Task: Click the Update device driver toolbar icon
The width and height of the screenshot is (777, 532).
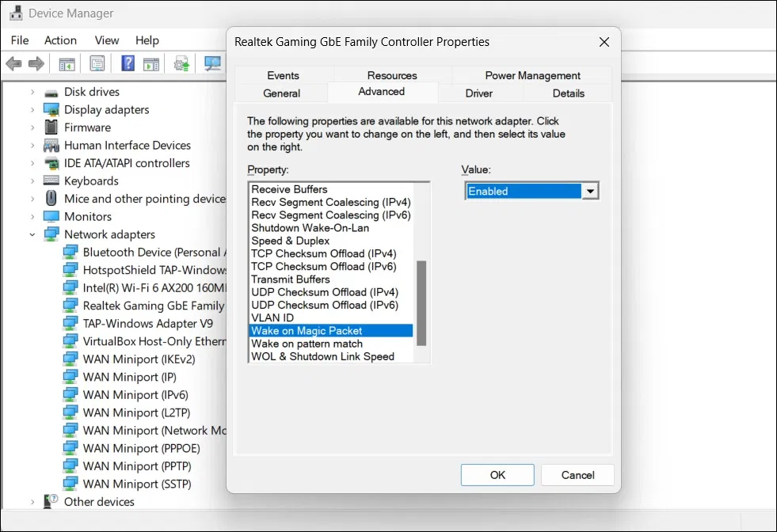Action: [x=182, y=63]
